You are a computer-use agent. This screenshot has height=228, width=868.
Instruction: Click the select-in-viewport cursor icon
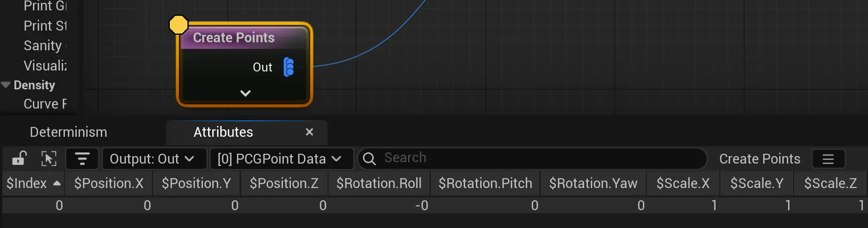point(49,158)
